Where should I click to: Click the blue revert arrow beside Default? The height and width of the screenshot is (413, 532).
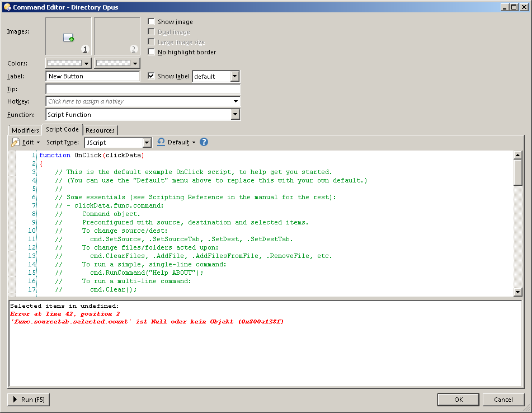click(x=161, y=142)
